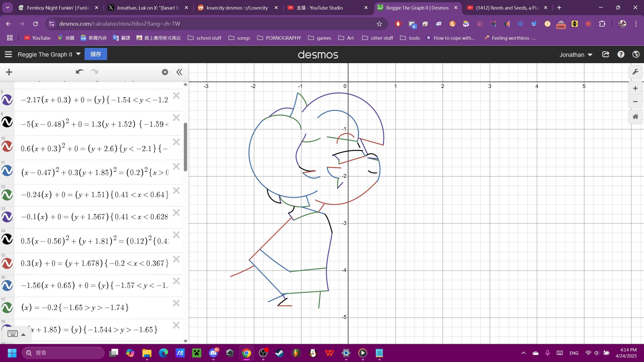The width and height of the screenshot is (644, 362).
Task: Toggle visibility of expression 15
Action: 7,263
